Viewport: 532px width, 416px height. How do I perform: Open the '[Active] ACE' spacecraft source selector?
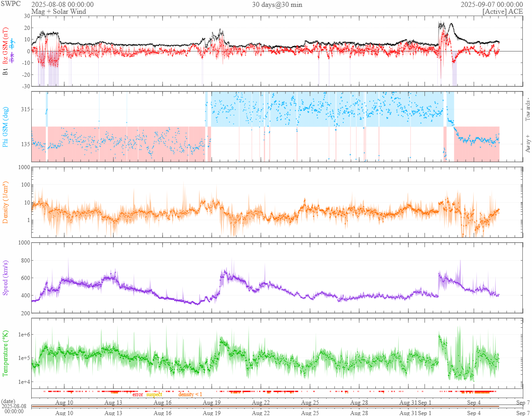click(503, 11)
